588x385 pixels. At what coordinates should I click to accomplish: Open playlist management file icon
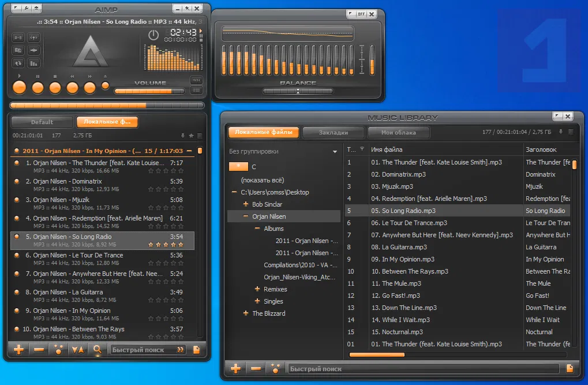(x=196, y=350)
